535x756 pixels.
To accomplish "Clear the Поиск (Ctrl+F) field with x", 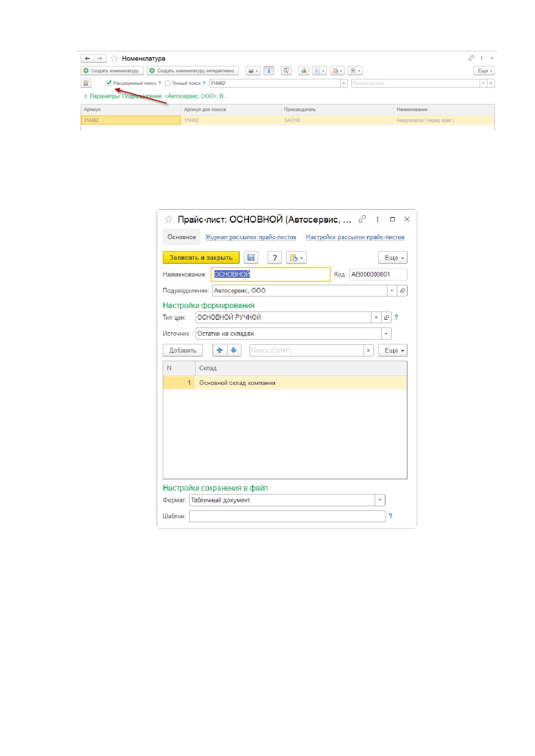I will click(368, 350).
